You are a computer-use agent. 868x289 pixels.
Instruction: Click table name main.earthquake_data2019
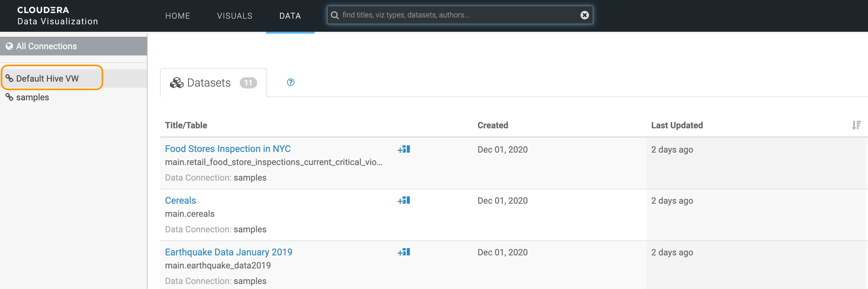(x=218, y=266)
